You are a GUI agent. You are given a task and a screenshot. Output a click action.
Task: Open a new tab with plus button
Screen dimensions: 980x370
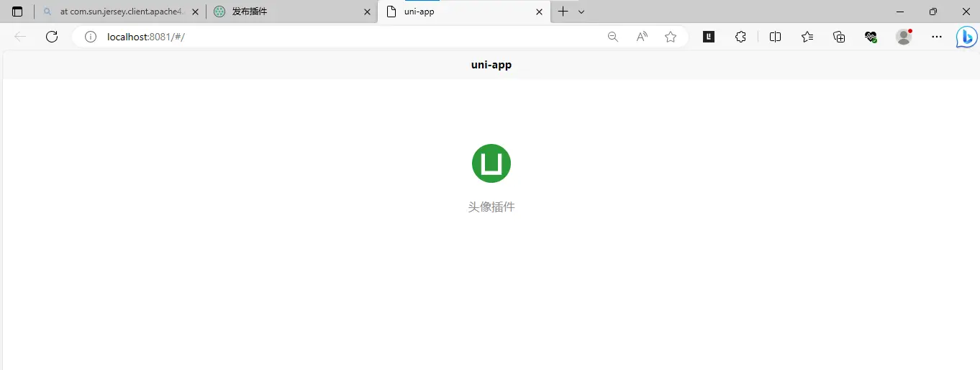[563, 12]
